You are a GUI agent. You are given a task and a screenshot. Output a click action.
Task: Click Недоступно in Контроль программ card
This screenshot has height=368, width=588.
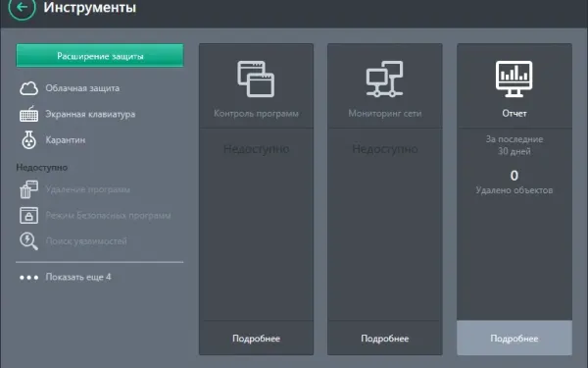256,149
